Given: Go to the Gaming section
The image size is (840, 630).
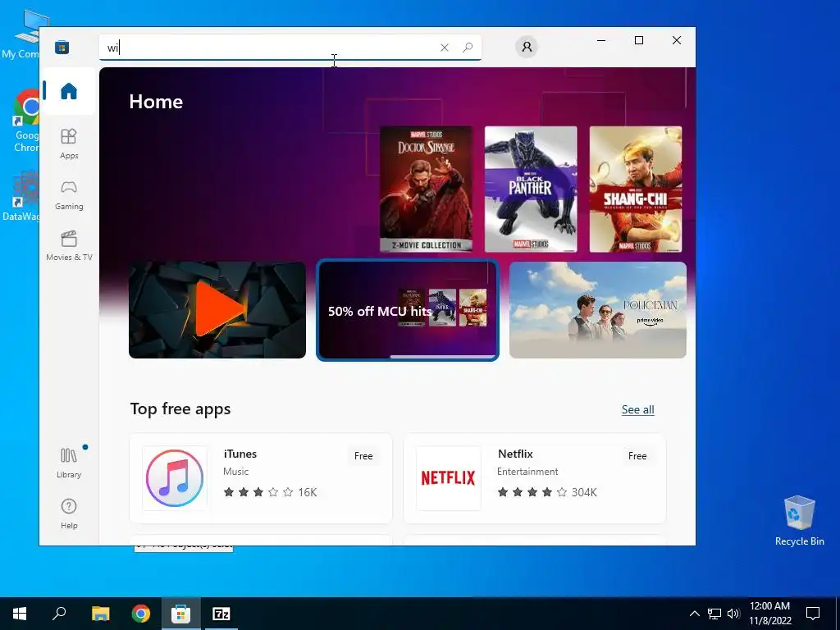Looking at the screenshot, I should [69, 194].
